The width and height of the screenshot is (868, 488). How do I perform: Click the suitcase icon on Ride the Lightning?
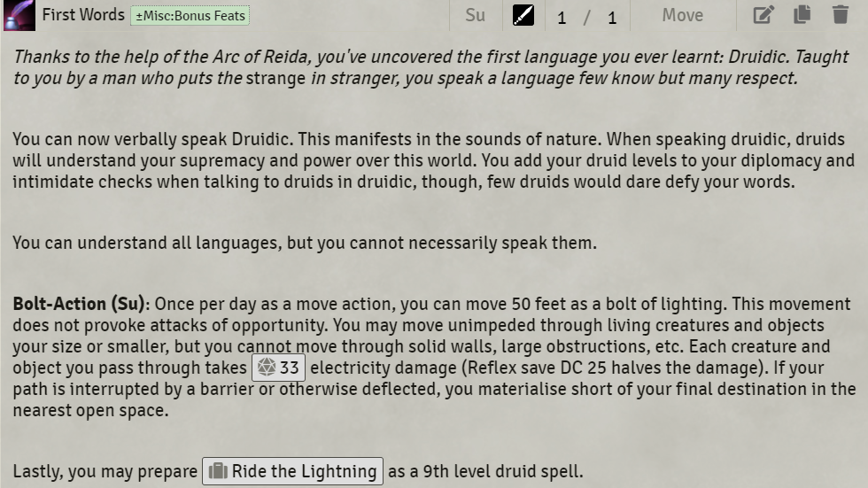pos(218,471)
